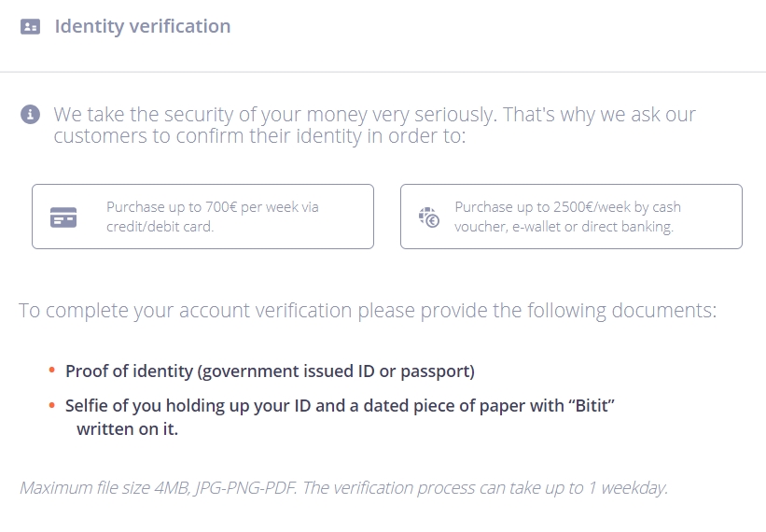The width and height of the screenshot is (766, 532).
Task: Click the Proof of identity bullet item
Action: (271, 371)
